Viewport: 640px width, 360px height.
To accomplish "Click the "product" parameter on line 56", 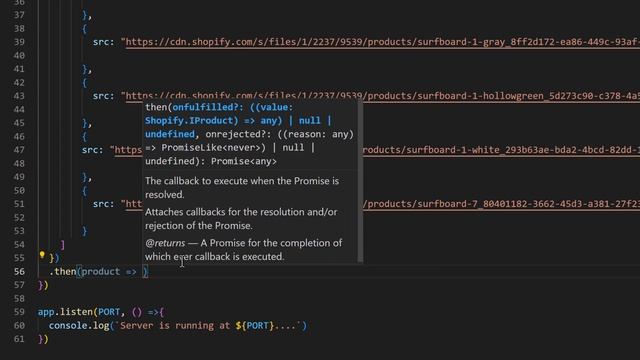I will 101,271.
